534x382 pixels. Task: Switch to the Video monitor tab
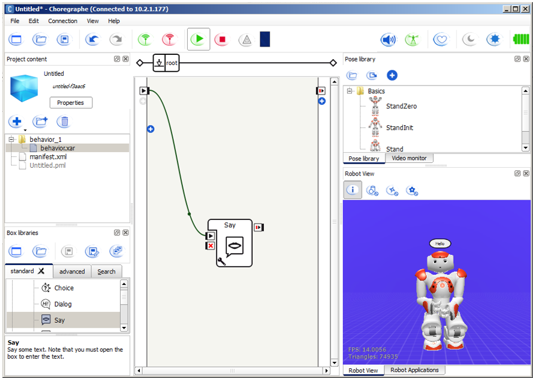click(x=409, y=158)
